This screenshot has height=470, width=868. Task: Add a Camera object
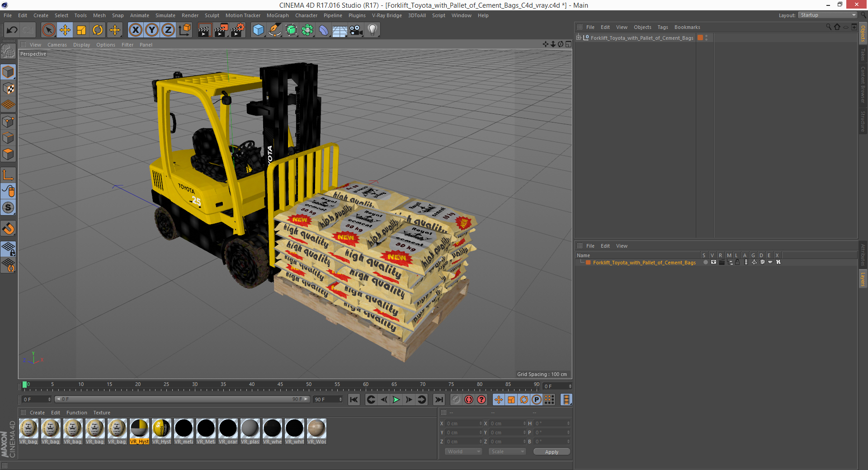click(356, 30)
